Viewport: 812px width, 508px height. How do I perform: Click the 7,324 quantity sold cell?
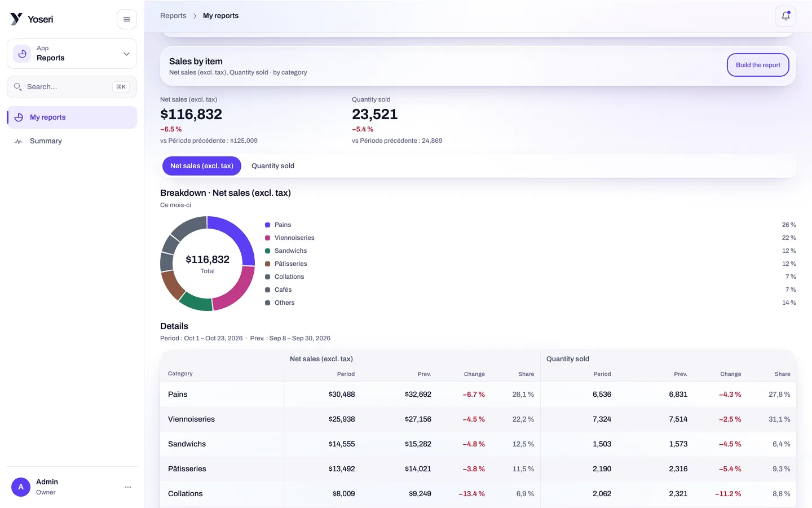(602, 419)
